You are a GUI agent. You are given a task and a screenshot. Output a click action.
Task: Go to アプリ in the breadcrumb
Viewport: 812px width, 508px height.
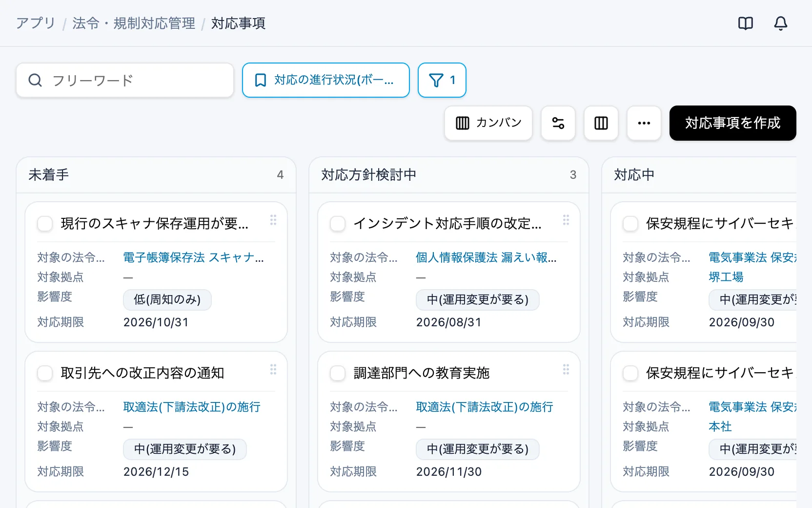36,23
